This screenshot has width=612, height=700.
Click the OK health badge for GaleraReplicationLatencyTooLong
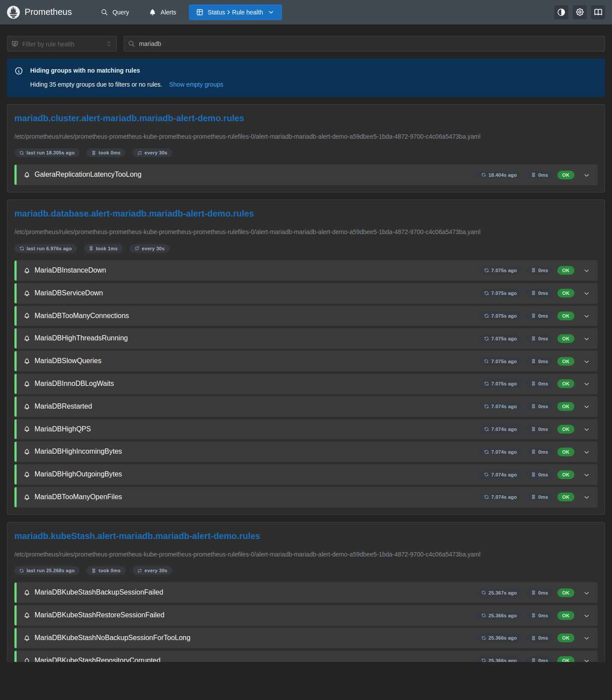tap(566, 175)
